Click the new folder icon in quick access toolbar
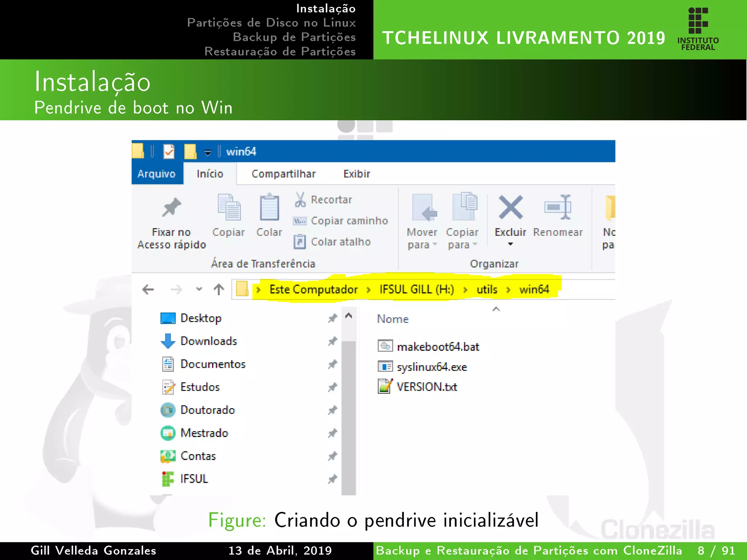747x560 pixels. [x=190, y=152]
